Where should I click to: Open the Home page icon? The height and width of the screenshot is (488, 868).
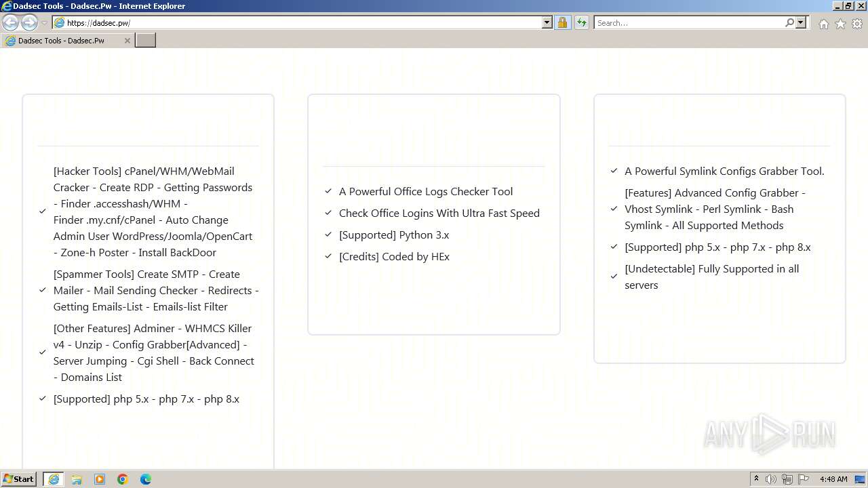pyautogui.click(x=823, y=24)
